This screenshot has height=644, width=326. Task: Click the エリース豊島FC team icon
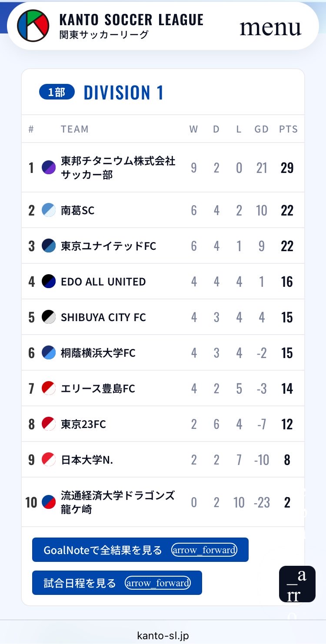49,388
